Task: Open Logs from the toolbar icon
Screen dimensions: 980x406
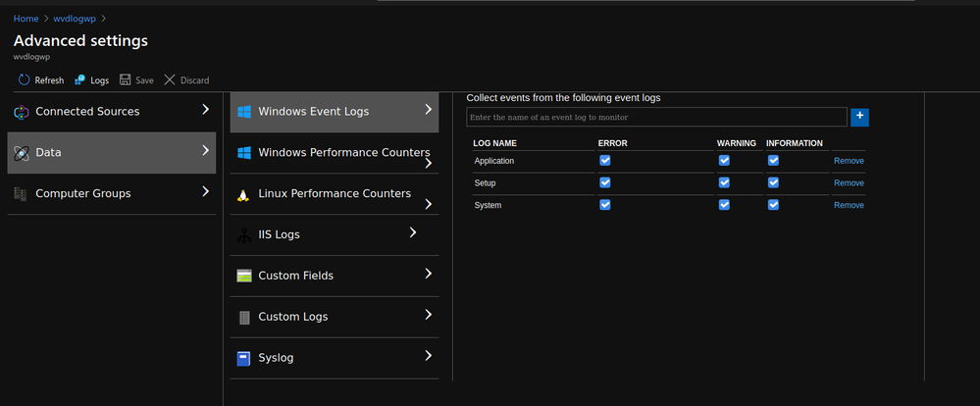Action: (x=79, y=80)
